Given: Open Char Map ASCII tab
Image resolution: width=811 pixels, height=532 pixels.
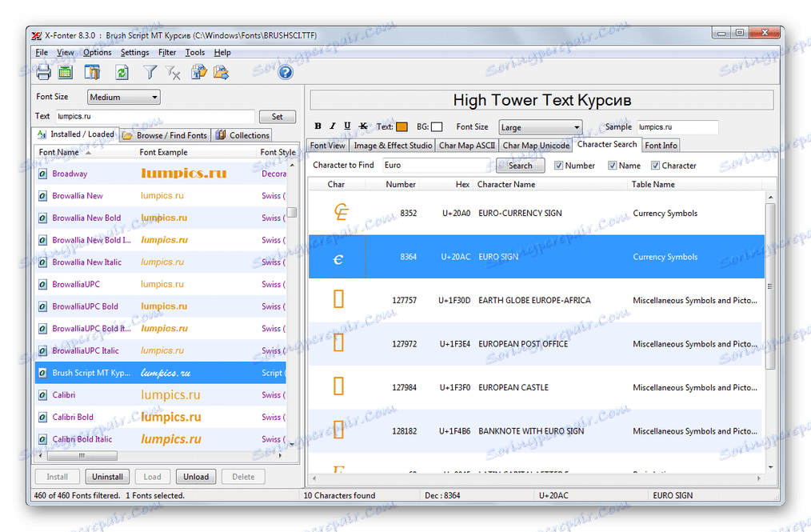Looking at the screenshot, I should pyautogui.click(x=466, y=146).
